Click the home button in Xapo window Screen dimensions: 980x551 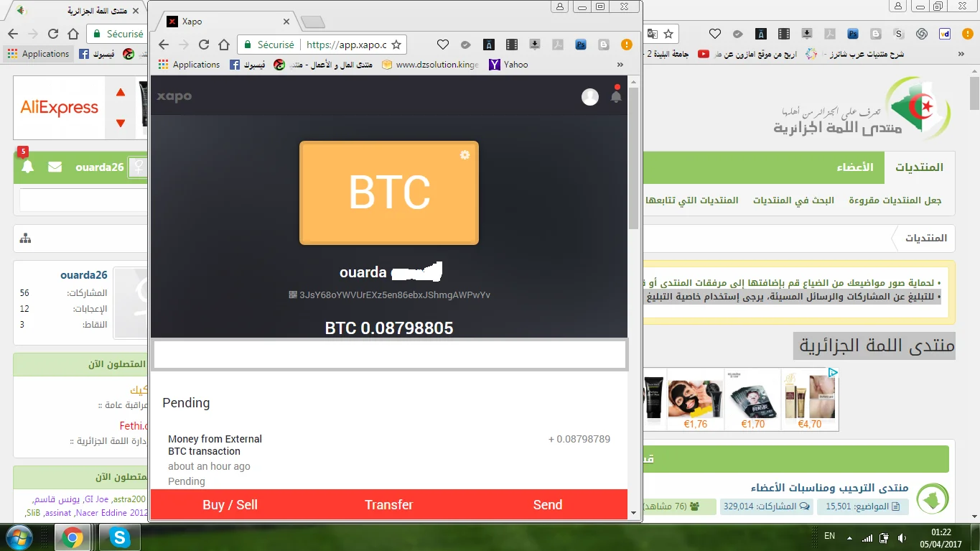click(224, 45)
